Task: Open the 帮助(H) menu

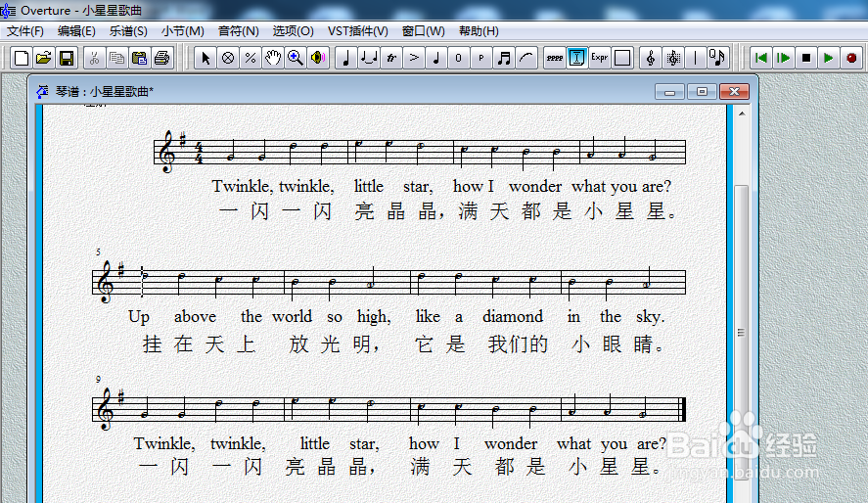Action: click(x=479, y=31)
